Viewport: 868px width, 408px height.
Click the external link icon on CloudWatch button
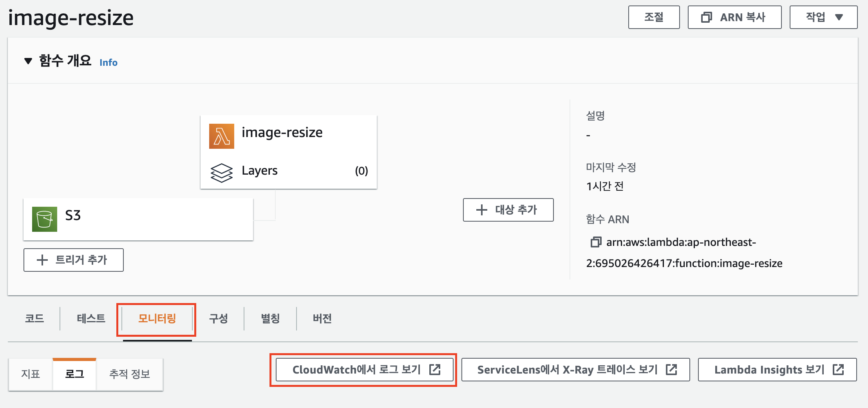click(x=435, y=370)
